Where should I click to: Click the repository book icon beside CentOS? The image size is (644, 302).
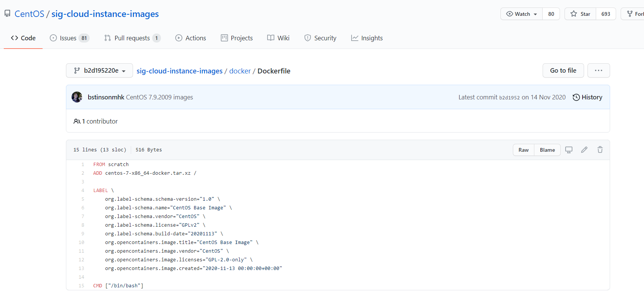[x=8, y=14]
